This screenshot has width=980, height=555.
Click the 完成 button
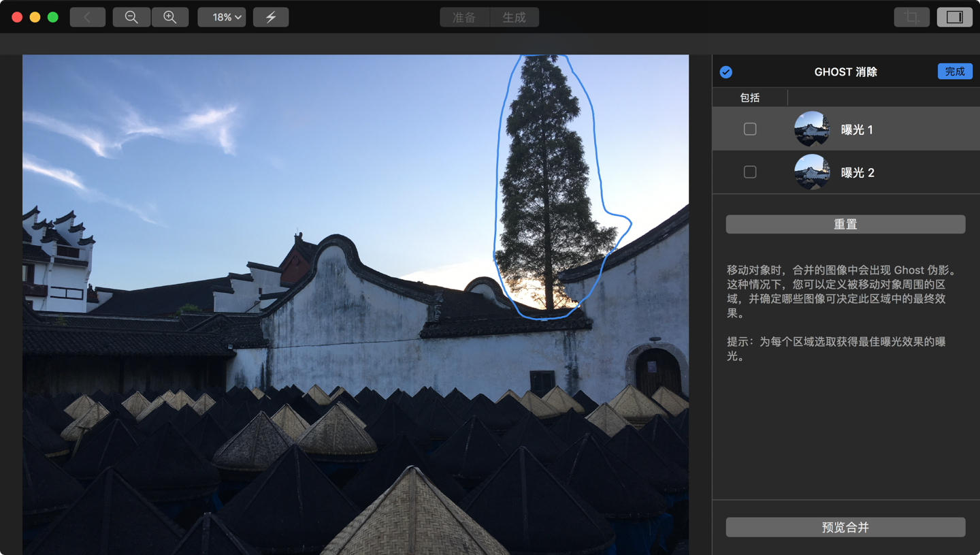pyautogui.click(x=955, y=72)
